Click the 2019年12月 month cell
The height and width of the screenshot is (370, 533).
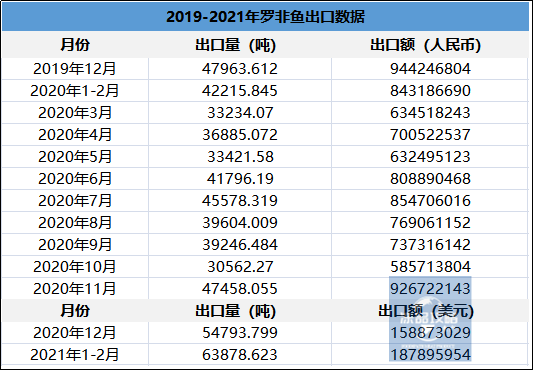(74, 69)
